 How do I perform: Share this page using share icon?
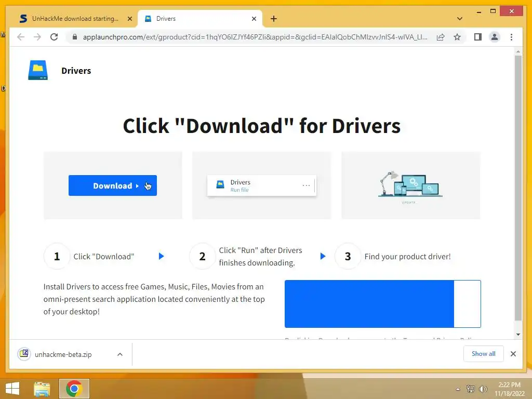441,37
